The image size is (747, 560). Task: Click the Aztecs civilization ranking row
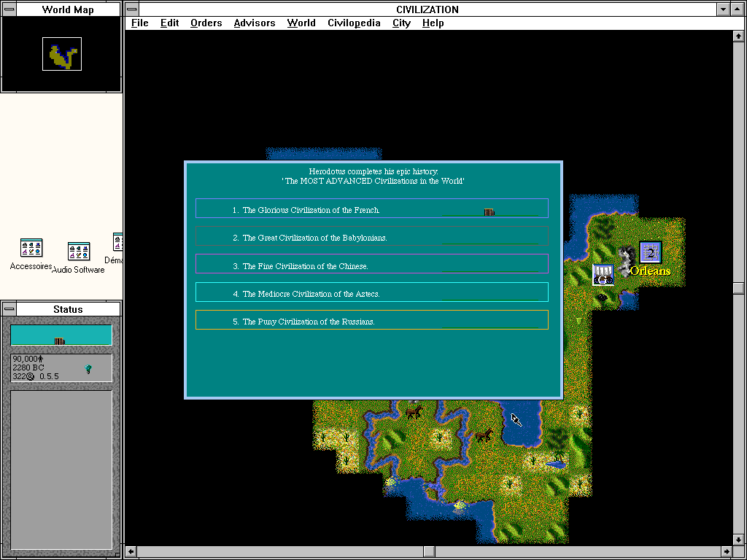coord(371,292)
